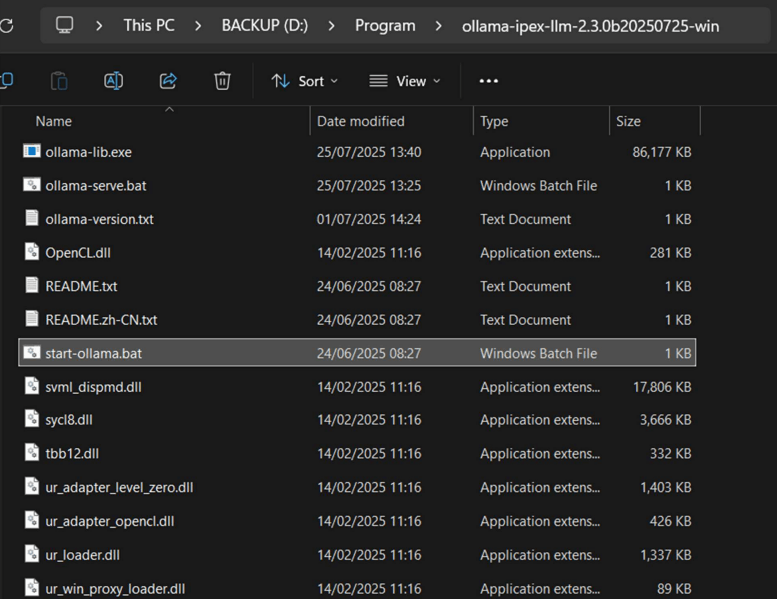This screenshot has height=599, width=777.
Task: Click the Share icon in toolbar
Action: [x=168, y=81]
